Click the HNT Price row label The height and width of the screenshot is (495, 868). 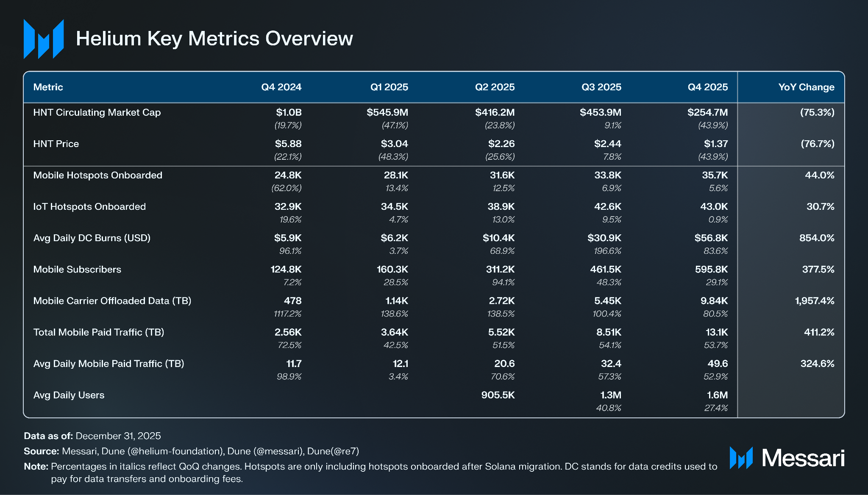[x=56, y=144]
